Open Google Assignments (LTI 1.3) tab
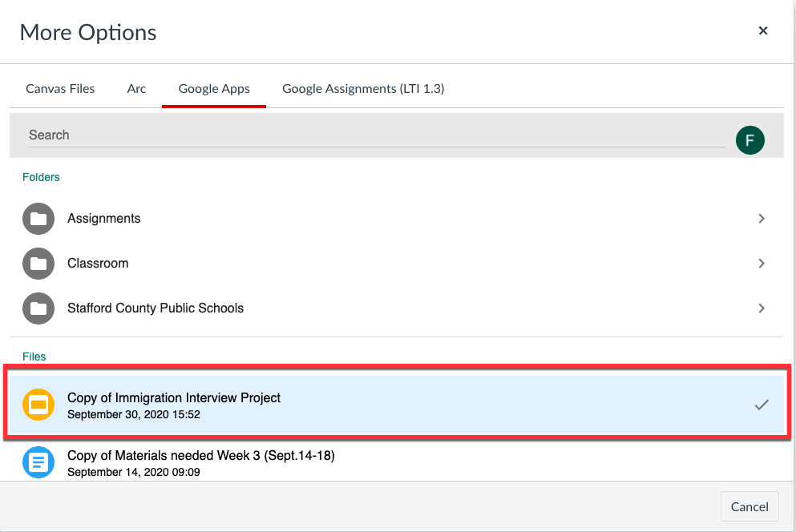 [x=363, y=89]
